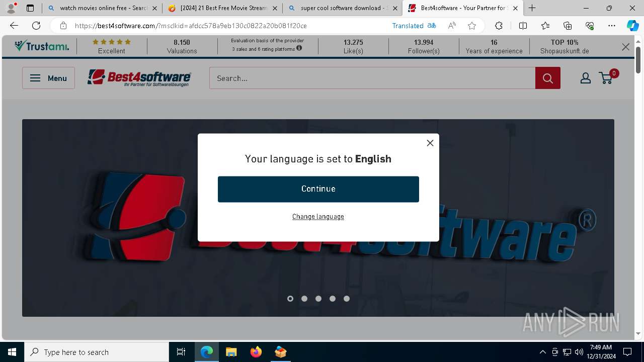
Task: Click the 13.275 Like(s) stat
Action: [353, 47]
